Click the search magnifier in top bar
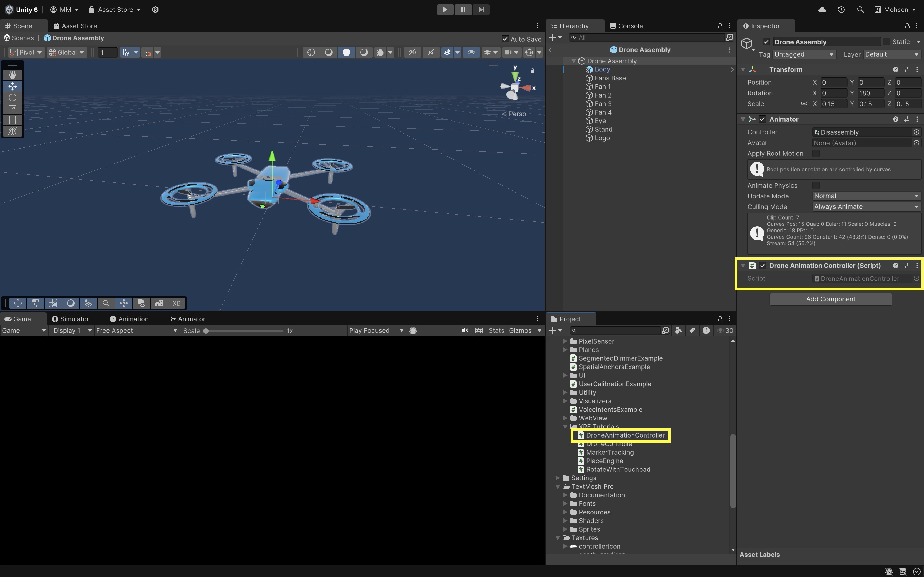924x577 pixels. [x=860, y=10]
